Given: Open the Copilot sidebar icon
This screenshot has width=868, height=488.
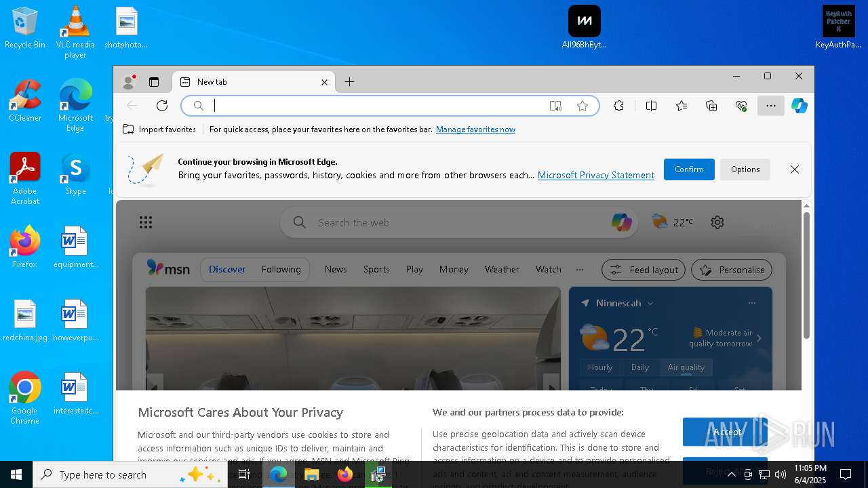Looking at the screenshot, I should tap(800, 106).
